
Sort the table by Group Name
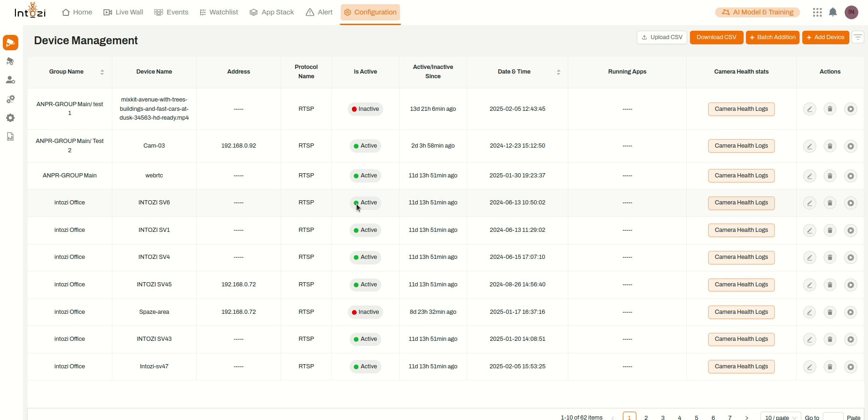pos(102,72)
